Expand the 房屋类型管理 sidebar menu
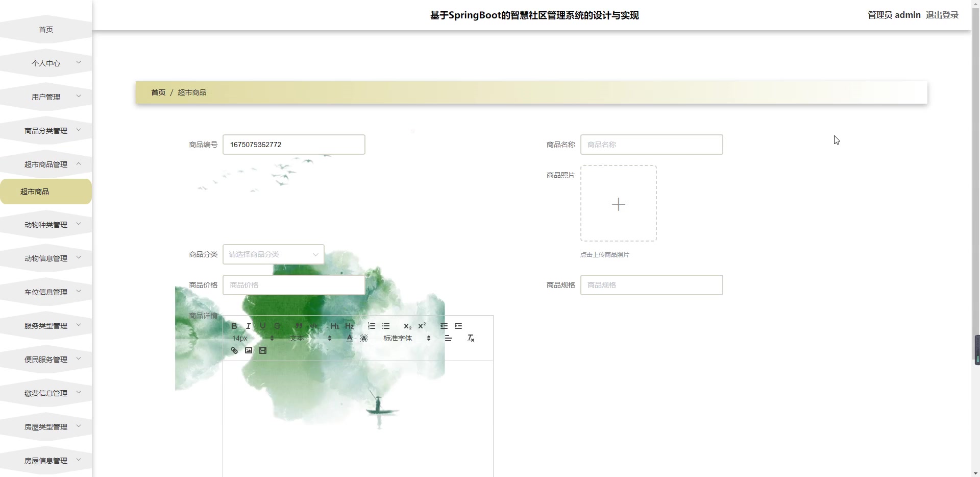The width and height of the screenshot is (980, 477). (x=46, y=427)
